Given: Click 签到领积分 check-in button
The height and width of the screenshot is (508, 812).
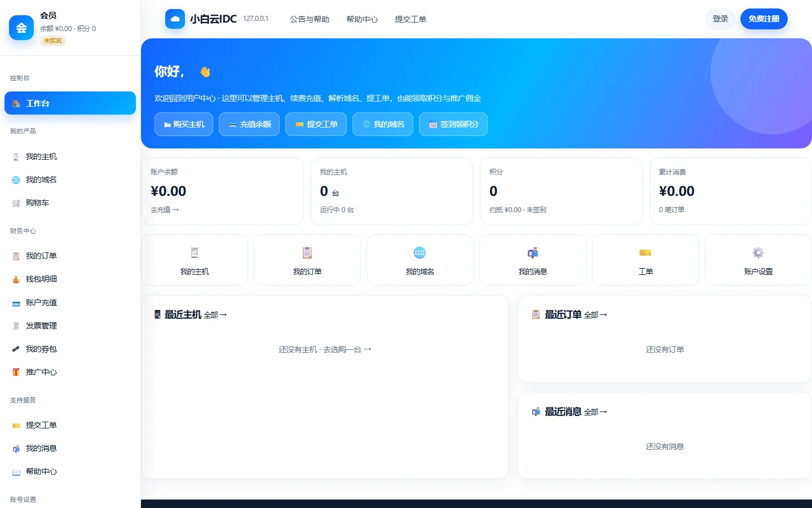Looking at the screenshot, I should click(x=453, y=124).
